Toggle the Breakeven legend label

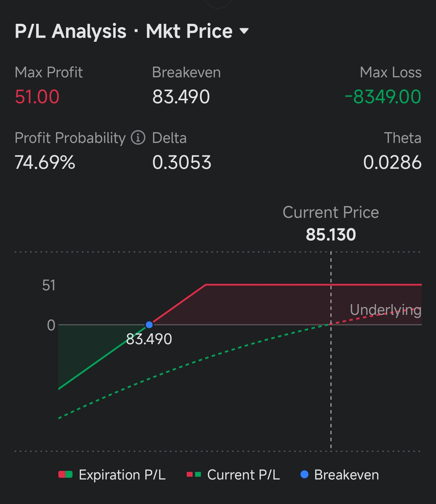(x=347, y=475)
